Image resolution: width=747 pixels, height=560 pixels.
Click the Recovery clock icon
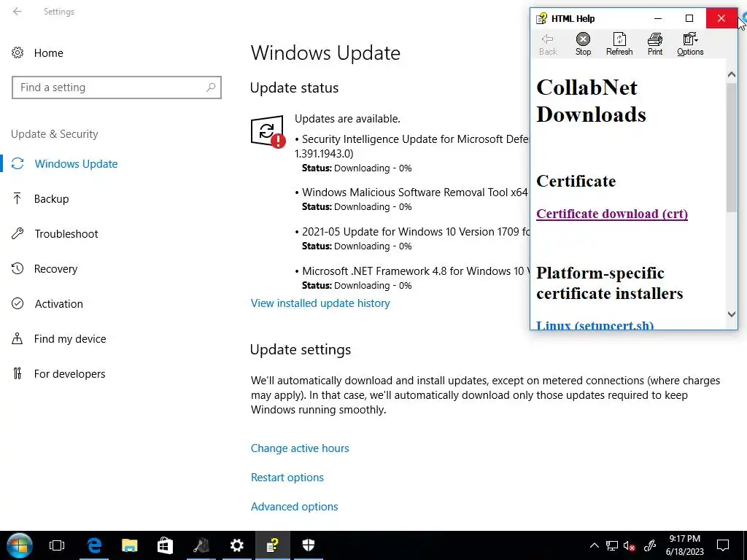[18, 268]
